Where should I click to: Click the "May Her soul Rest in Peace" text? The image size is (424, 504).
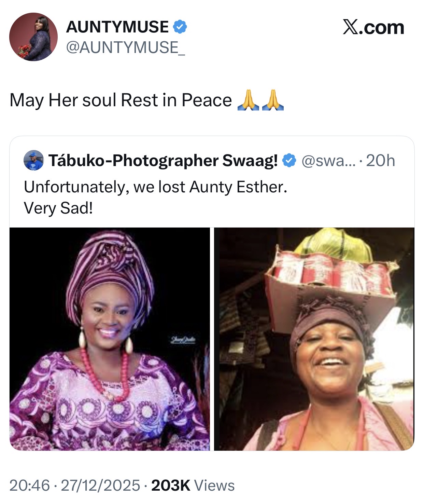[121, 100]
